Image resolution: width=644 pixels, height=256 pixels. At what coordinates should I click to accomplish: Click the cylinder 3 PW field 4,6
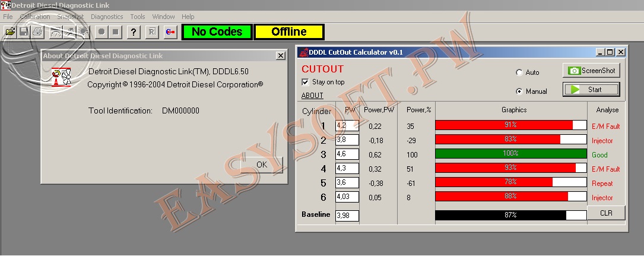tap(347, 154)
